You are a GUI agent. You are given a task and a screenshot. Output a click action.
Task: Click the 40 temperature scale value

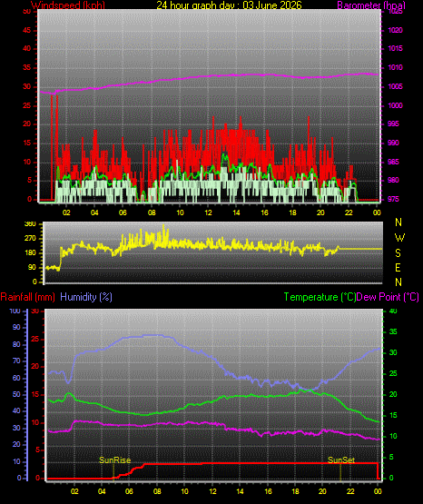(x=393, y=311)
